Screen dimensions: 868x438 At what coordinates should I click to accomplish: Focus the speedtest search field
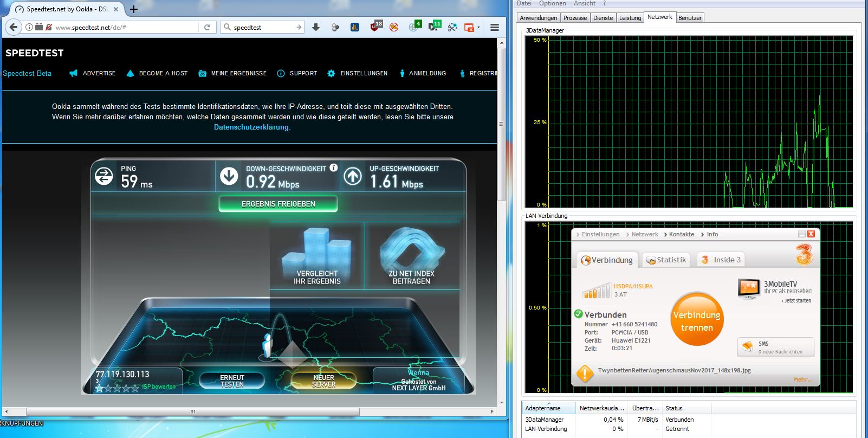[263, 27]
